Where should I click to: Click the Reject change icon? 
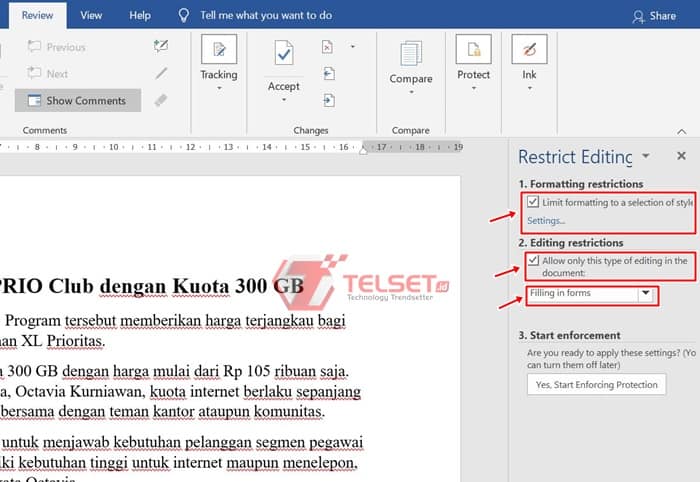click(328, 47)
